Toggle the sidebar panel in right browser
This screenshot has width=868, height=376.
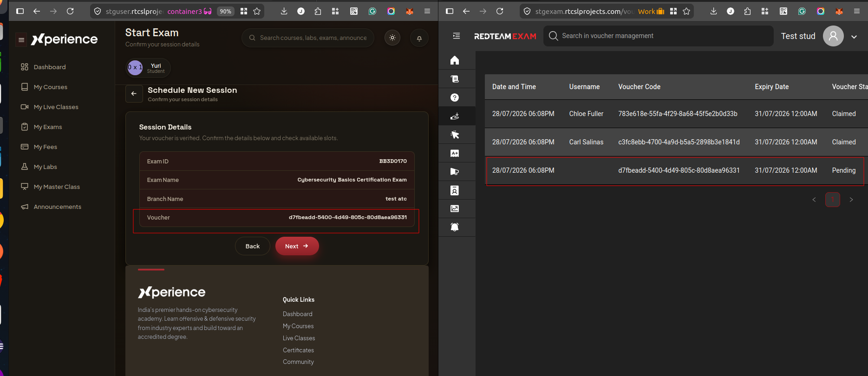coord(450,11)
